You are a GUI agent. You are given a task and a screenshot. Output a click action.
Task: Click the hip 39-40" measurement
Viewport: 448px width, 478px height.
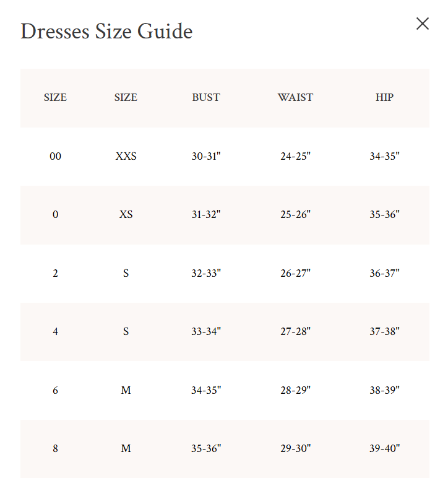click(x=384, y=448)
